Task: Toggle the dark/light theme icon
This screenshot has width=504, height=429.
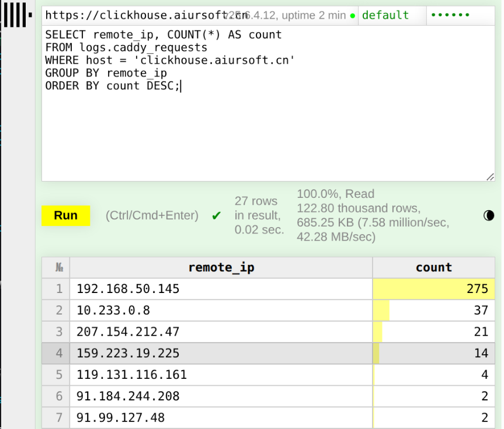Action: (x=489, y=215)
